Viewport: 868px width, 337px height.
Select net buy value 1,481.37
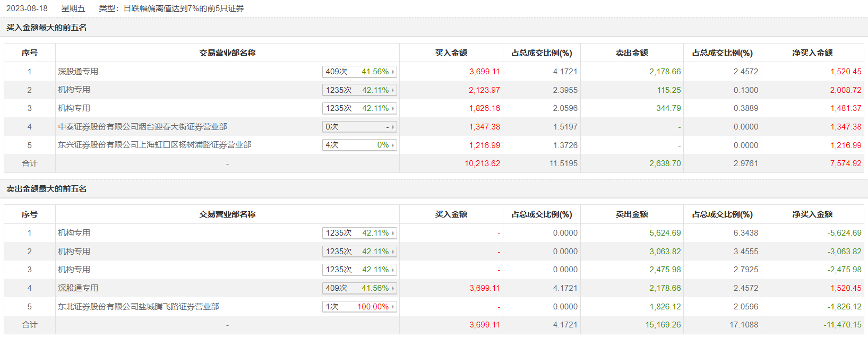click(846, 108)
